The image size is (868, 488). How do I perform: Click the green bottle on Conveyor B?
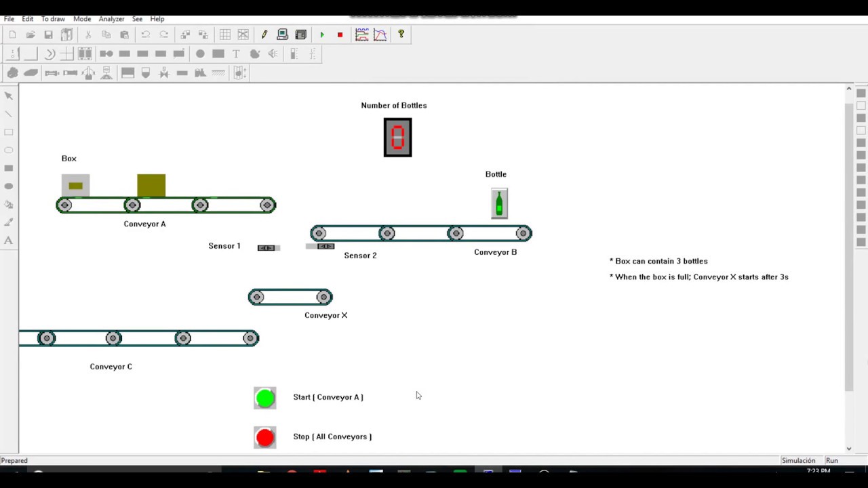tap(499, 204)
